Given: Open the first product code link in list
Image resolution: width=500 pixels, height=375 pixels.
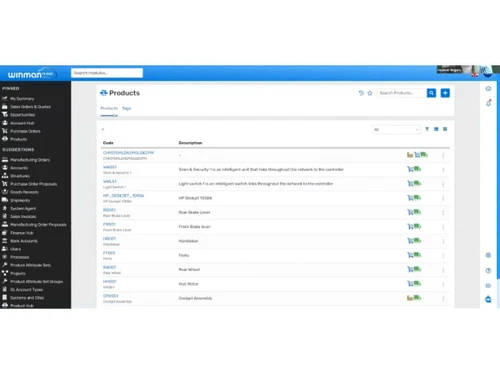Looking at the screenshot, I should click(128, 153).
